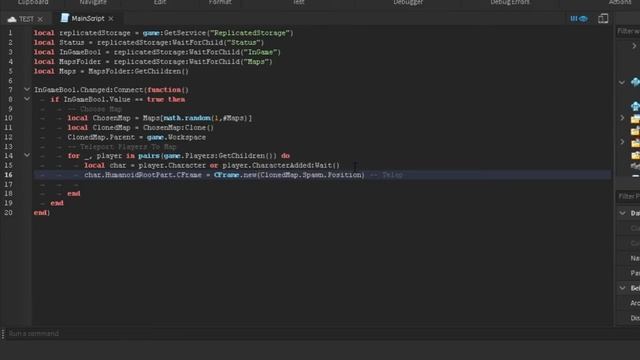This screenshot has width=640, height=360.
Task: Switch to the TEST tab
Action: [x=27, y=19]
